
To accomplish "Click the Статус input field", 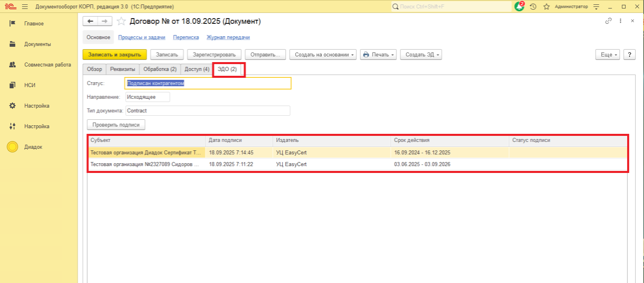I will (x=208, y=83).
